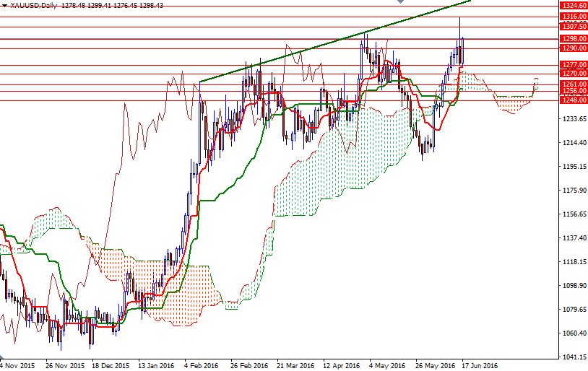This screenshot has height=371, width=588.
Task: Click the dropdown arrow beside XAUUSD,Daily
Action: click(x=4, y=5)
